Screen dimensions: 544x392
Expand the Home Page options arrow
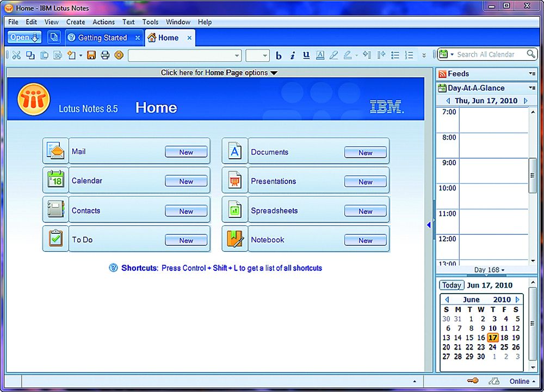click(x=274, y=73)
